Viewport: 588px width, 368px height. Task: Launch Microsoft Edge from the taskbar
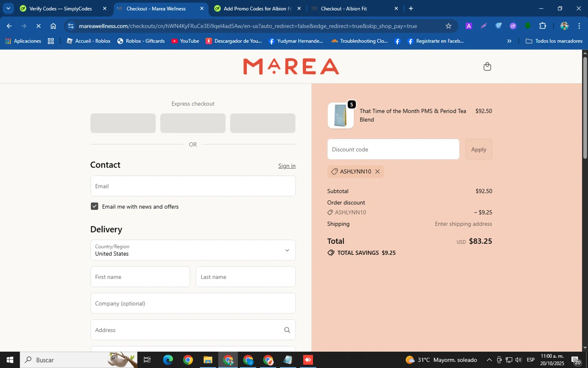[x=168, y=360]
